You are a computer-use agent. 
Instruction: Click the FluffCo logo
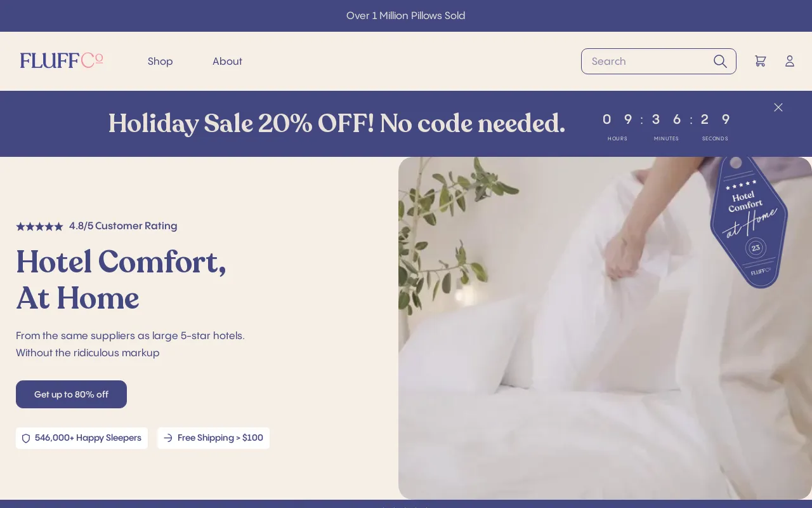pyautogui.click(x=62, y=60)
